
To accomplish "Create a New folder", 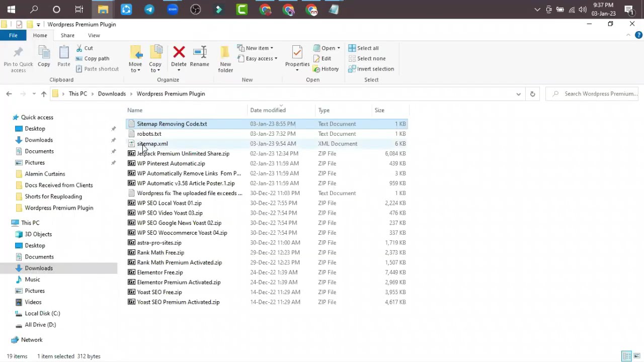I will (x=225, y=59).
